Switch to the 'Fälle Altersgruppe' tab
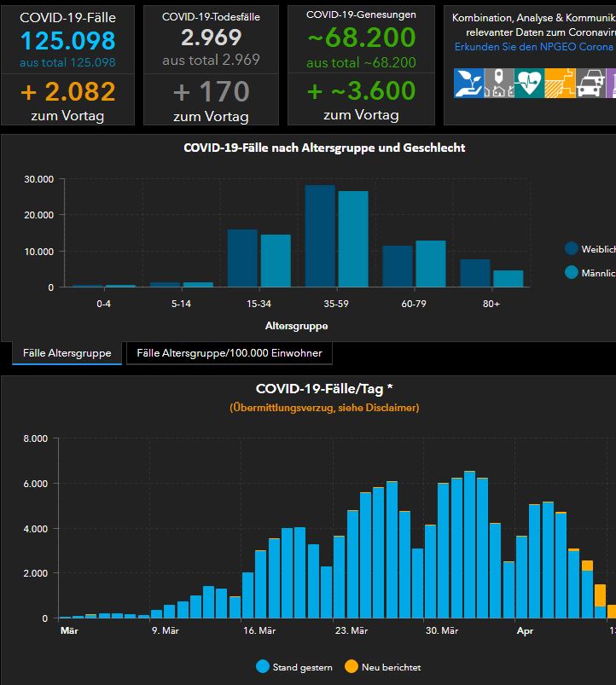This screenshot has height=685, width=616. (67, 353)
